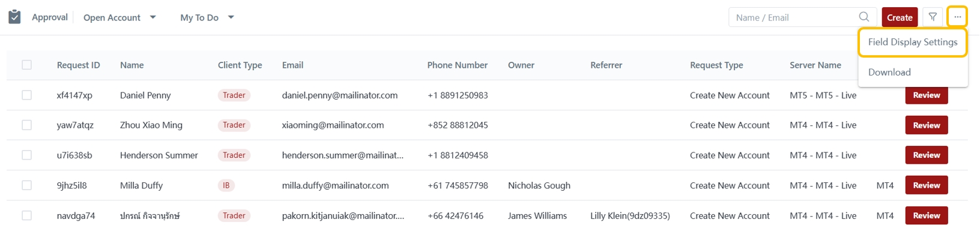Review Zhou Xiao Ming's request

click(x=926, y=125)
